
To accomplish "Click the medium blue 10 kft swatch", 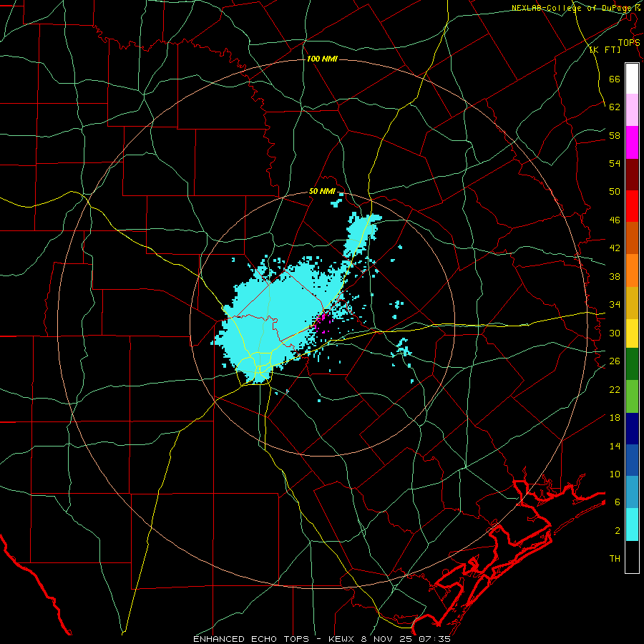I will click(632, 460).
